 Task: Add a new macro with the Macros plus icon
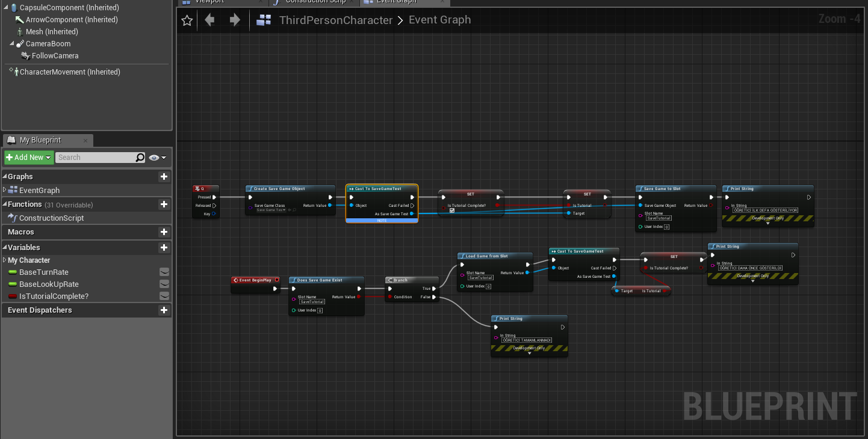click(163, 232)
